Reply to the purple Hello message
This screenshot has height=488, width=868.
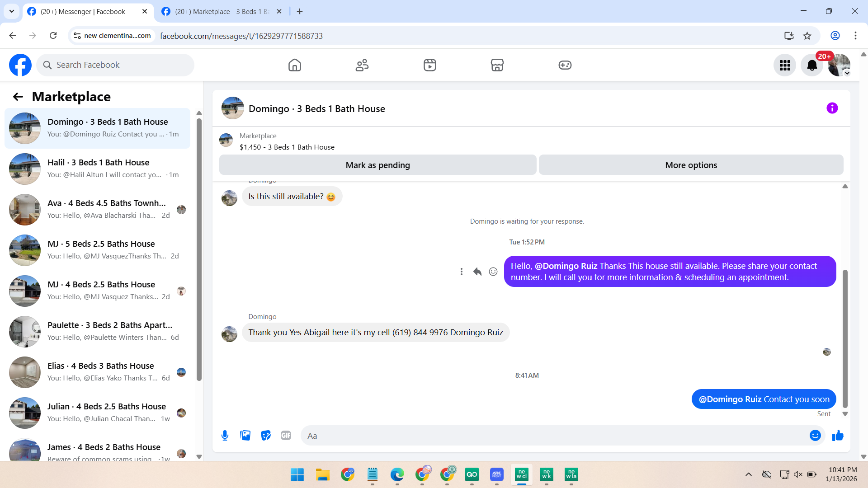(x=477, y=272)
